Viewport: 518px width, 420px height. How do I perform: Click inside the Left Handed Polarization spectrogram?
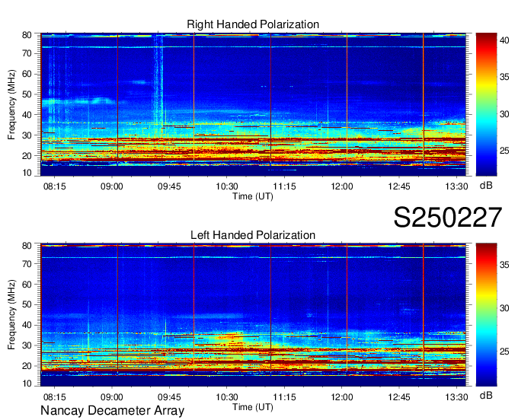(x=253, y=315)
